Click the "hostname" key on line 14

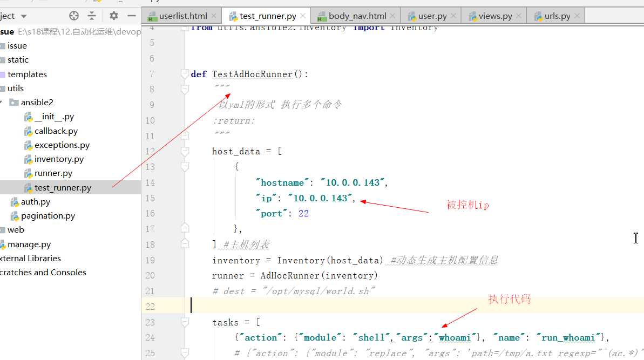click(x=282, y=182)
